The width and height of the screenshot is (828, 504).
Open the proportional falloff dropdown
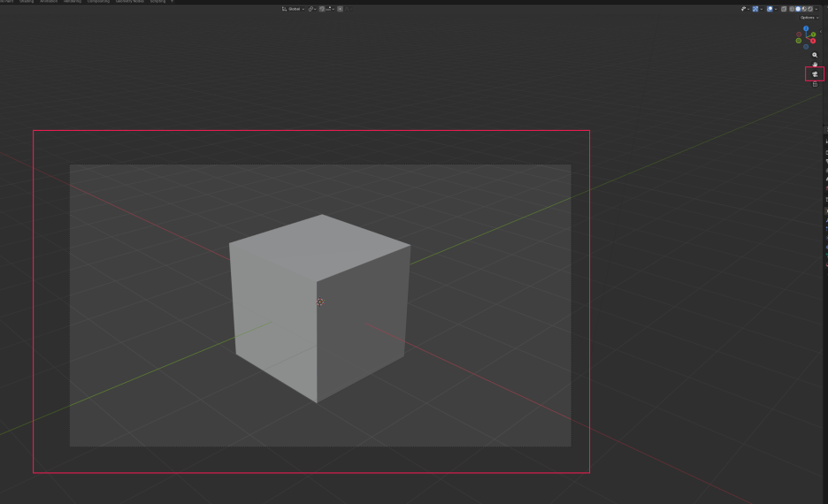[x=349, y=9]
